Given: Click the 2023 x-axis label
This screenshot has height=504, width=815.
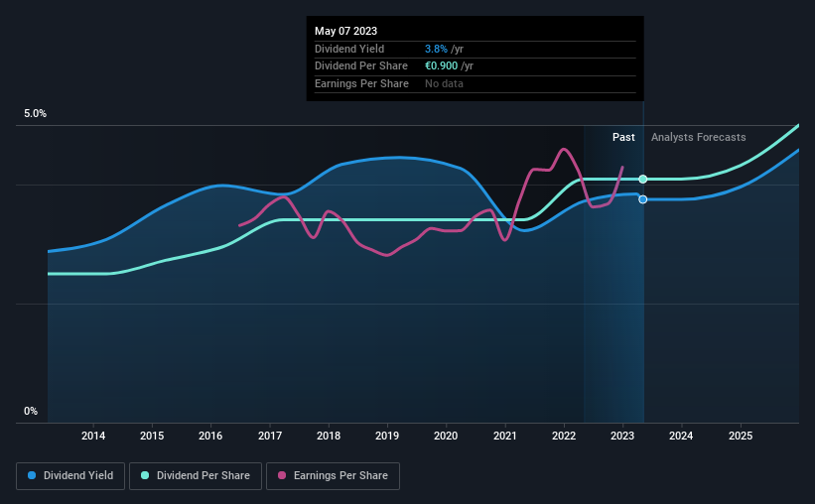Looking at the screenshot, I should 622,436.
